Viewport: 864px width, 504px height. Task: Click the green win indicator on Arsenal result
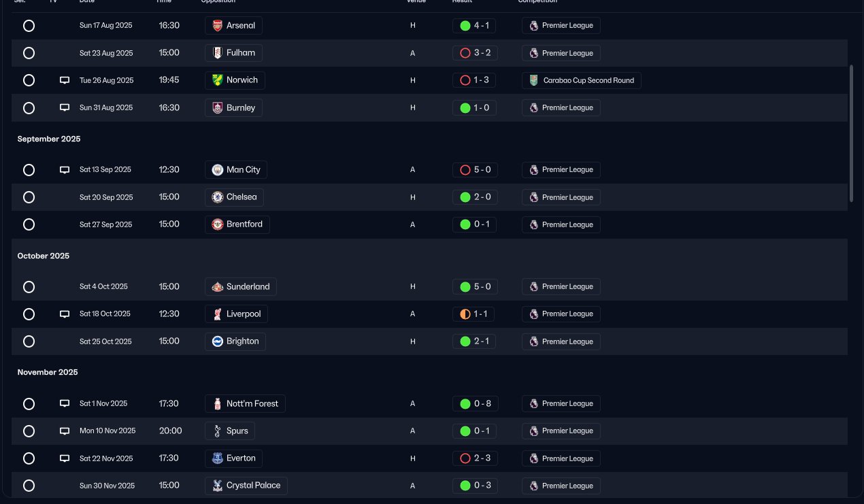click(x=465, y=26)
